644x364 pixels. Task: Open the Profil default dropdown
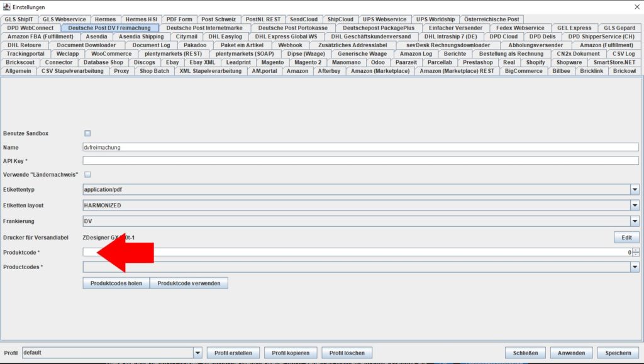point(197,353)
